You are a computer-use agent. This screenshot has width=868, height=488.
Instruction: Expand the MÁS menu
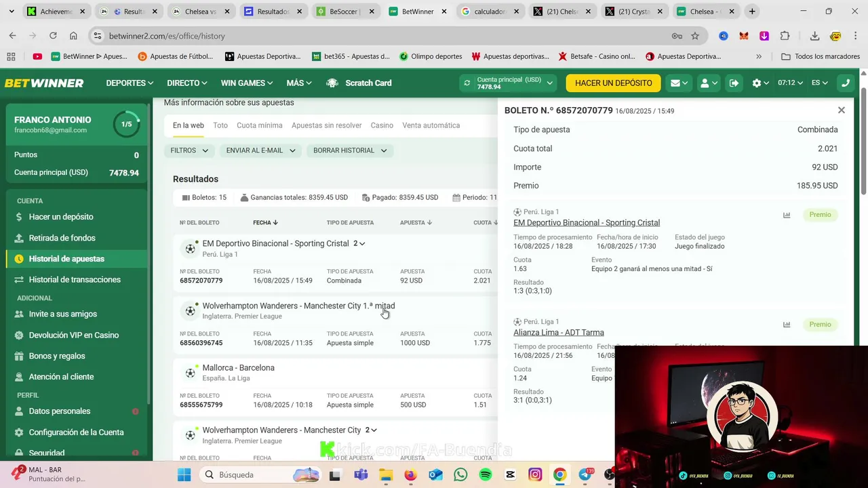click(299, 83)
